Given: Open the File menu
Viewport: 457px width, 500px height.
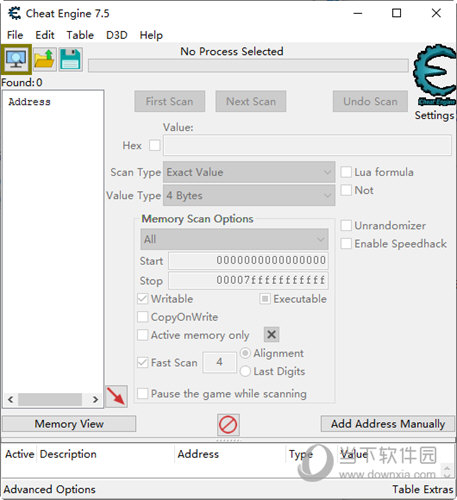Looking at the screenshot, I should pos(15,35).
